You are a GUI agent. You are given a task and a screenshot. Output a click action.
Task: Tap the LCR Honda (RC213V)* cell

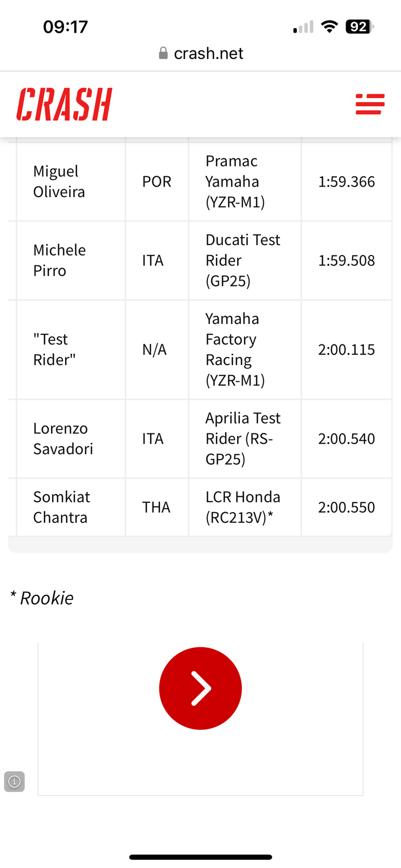(x=245, y=507)
